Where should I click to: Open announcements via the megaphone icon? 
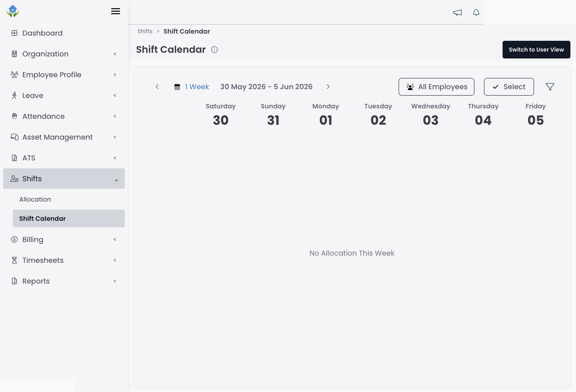coord(457,12)
